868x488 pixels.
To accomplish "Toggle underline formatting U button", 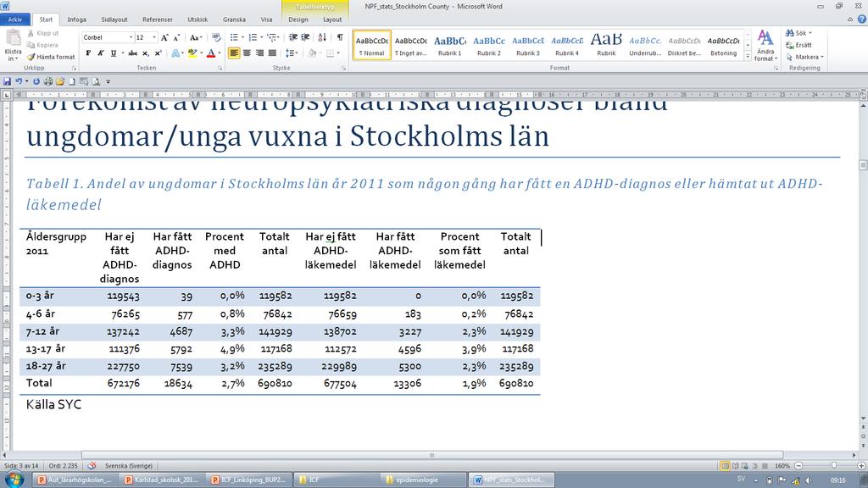I will point(114,53).
